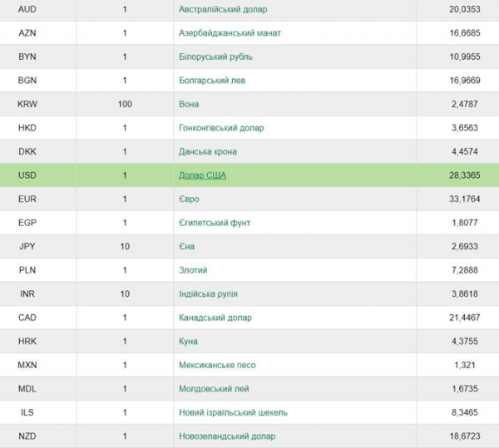Click the HRK rate value 4,3755
Image resolution: width=499 pixels, height=448 pixels.
pos(465,342)
